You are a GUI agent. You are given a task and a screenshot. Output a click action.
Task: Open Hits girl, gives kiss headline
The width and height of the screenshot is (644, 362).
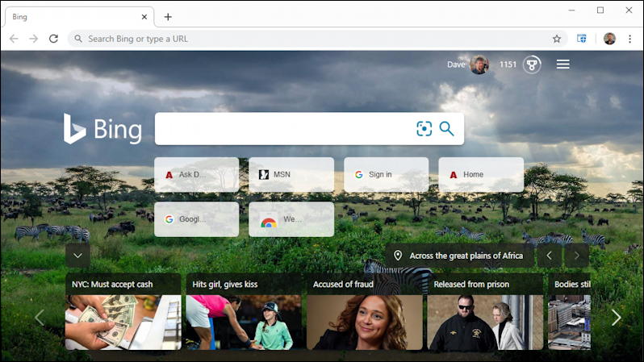coord(224,285)
